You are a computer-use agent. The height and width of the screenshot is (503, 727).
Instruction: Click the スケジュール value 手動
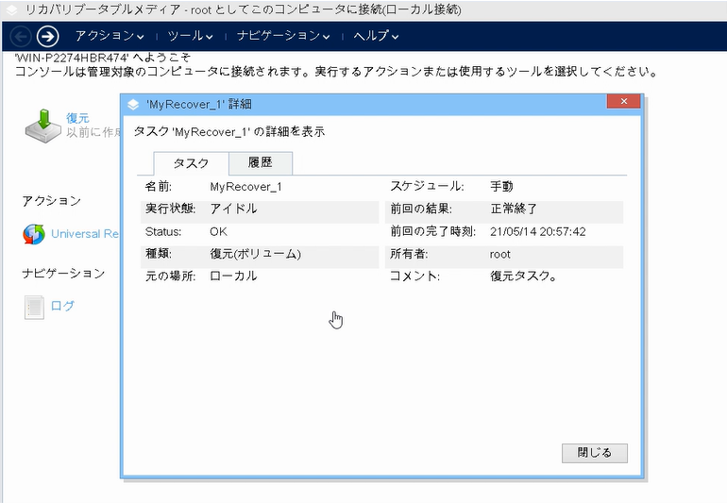pyautogui.click(x=502, y=186)
